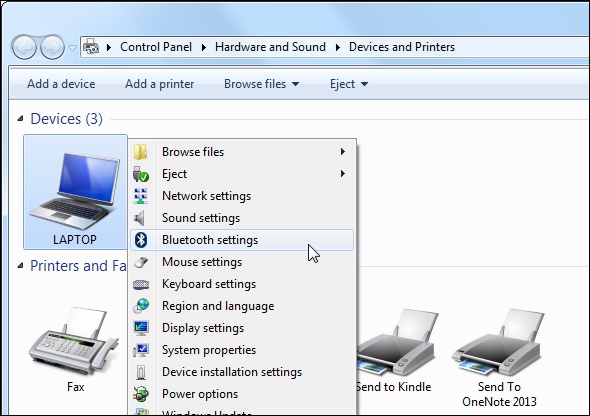The height and width of the screenshot is (416, 590).
Task: Click the Send To OneNote 2013 label
Action: [499, 394]
